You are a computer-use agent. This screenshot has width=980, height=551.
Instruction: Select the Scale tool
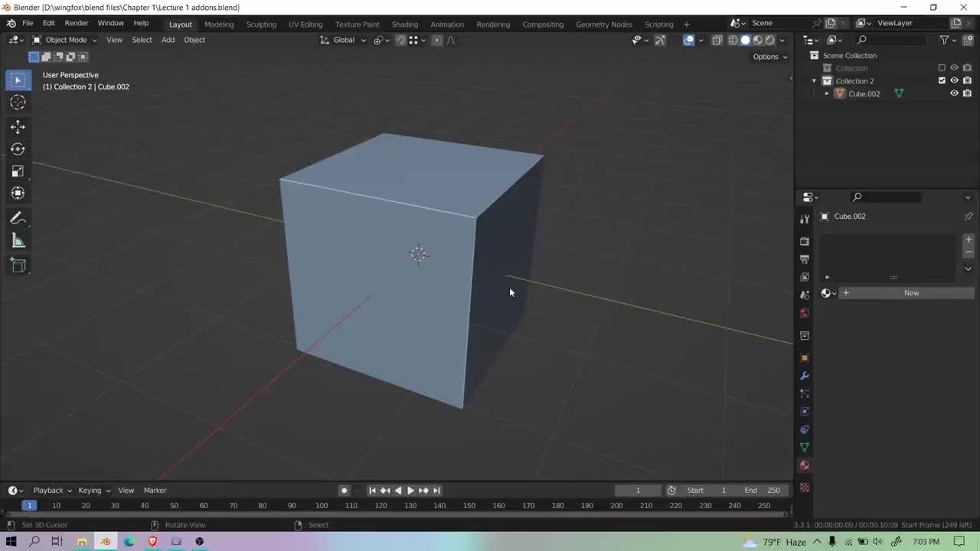coord(18,171)
